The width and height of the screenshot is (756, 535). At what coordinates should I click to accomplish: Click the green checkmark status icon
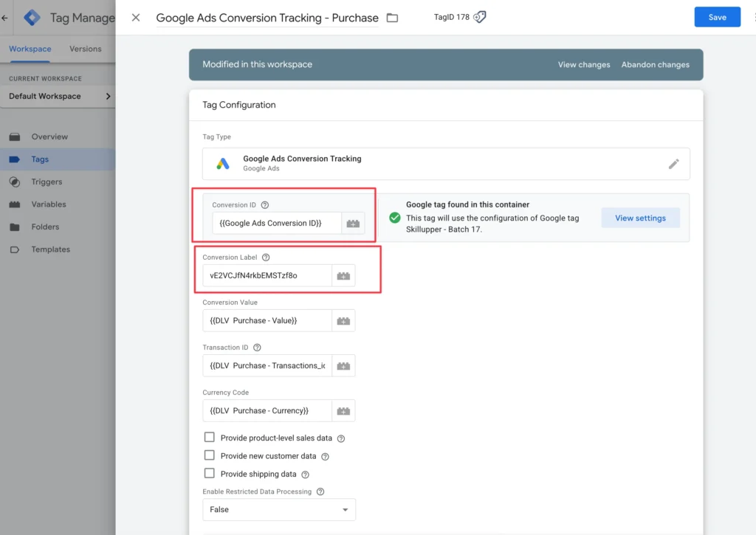click(x=395, y=218)
